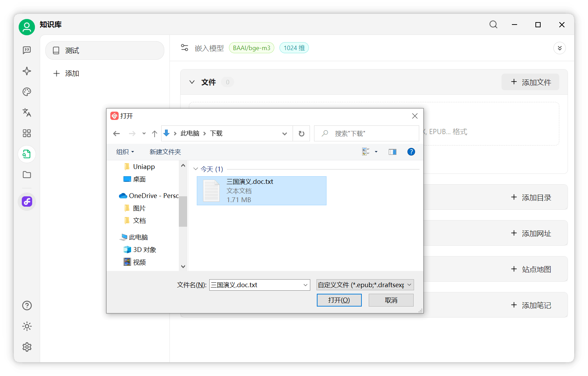Screen dimensions: 588x376
Task: Open the knowledge base sidebar icon
Action: pos(27,154)
